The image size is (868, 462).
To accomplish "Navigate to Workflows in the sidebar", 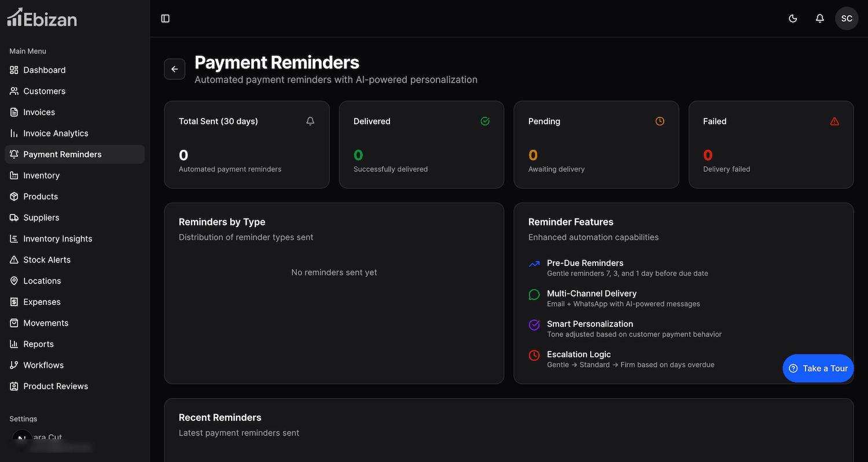I will coord(43,365).
